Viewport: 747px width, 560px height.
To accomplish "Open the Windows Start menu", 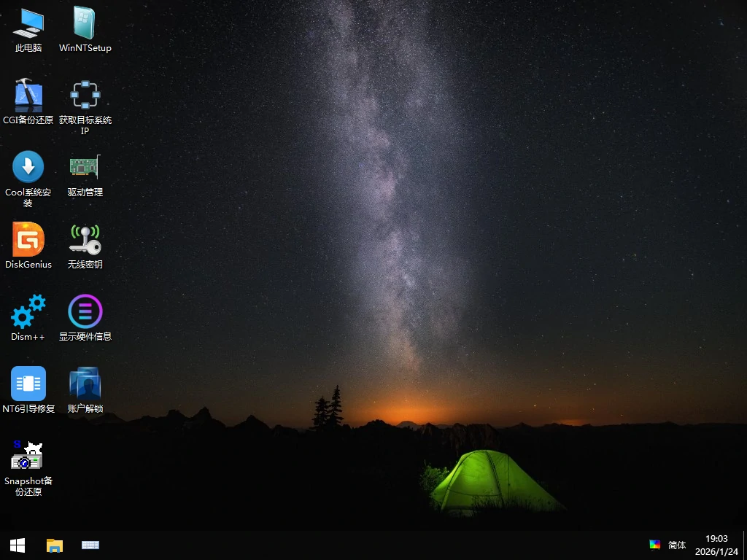I will 18,545.
